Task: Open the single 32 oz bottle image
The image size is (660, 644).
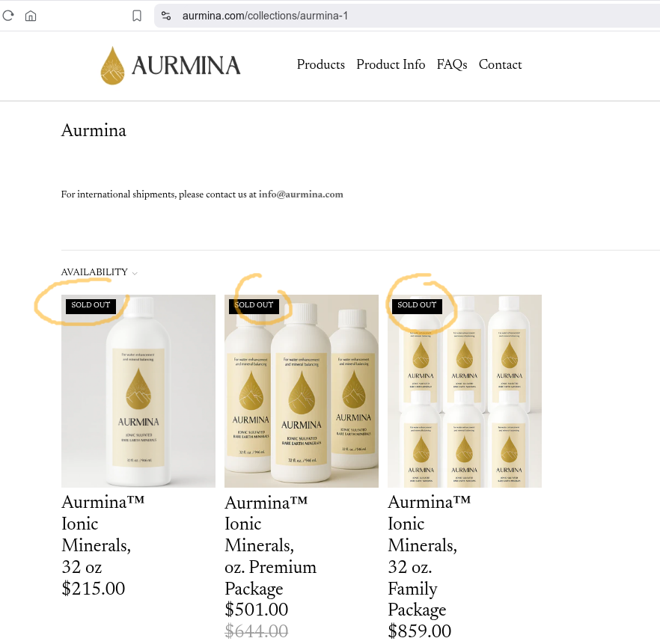Action: (138, 391)
